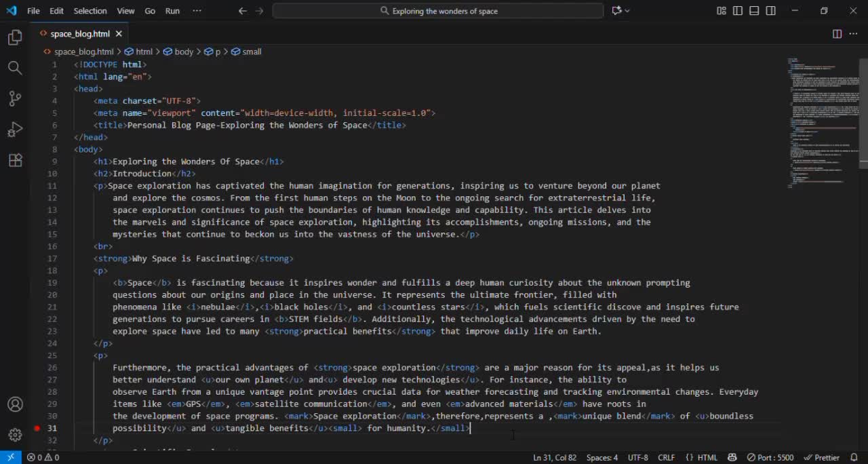Change encoding via UTF-8
The width and height of the screenshot is (868, 464).
(638, 457)
